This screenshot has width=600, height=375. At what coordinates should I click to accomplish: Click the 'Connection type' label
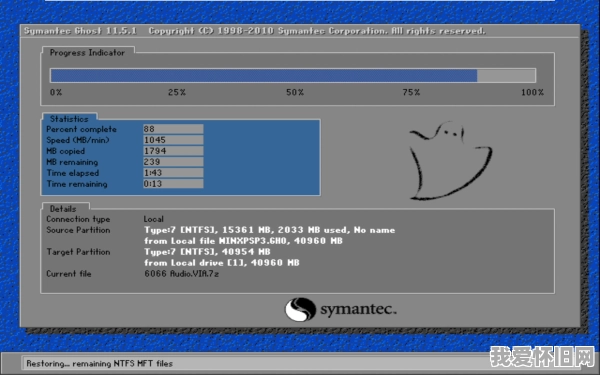click(x=78, y=219)
